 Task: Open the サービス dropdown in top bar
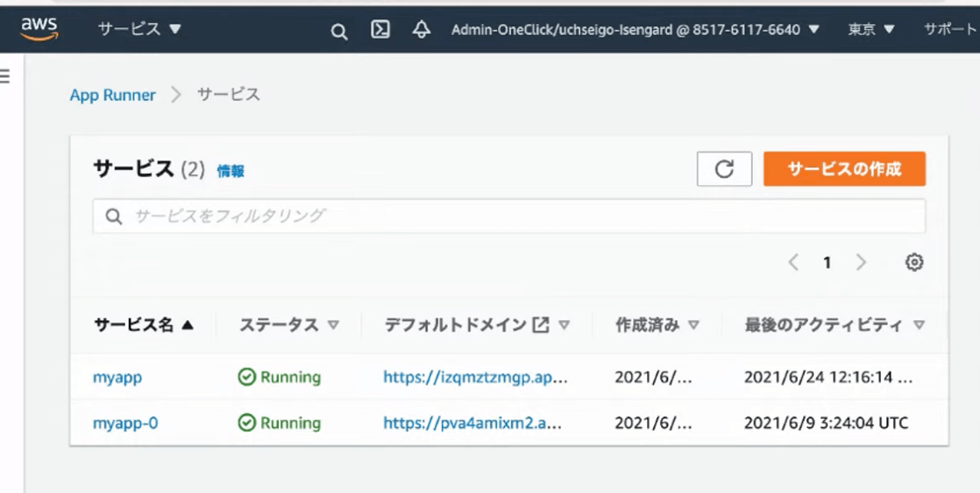click(139, 29)
